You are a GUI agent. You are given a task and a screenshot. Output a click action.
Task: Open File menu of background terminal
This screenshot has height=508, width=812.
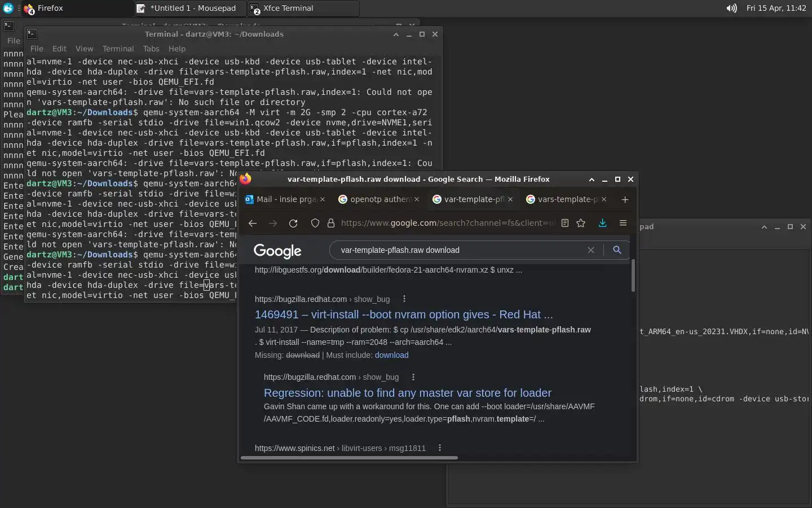pyautogui.click(x=14, y=41)
